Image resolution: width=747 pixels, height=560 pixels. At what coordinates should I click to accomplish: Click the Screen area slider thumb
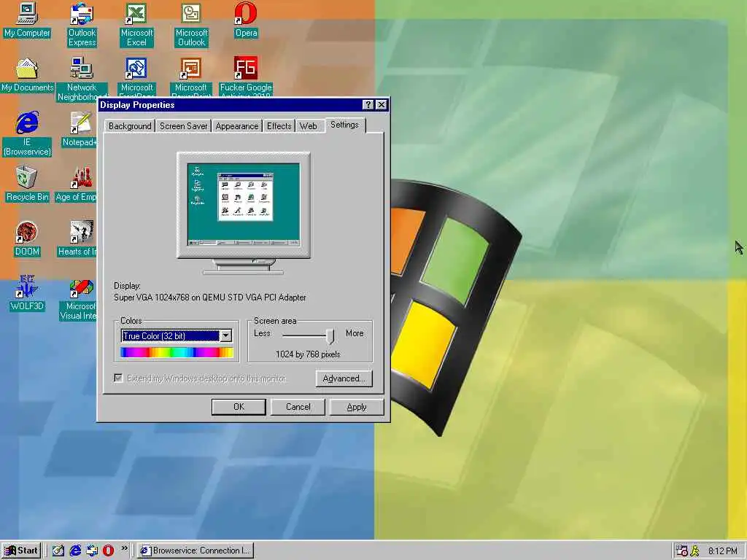[x=330, y=336]
